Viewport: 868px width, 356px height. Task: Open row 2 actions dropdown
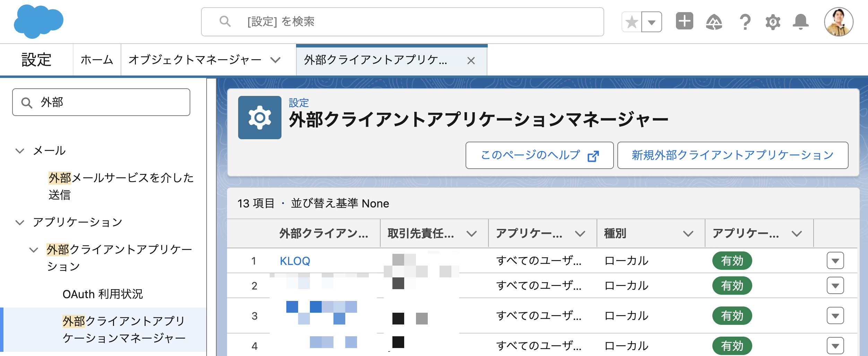pos(835,285)
